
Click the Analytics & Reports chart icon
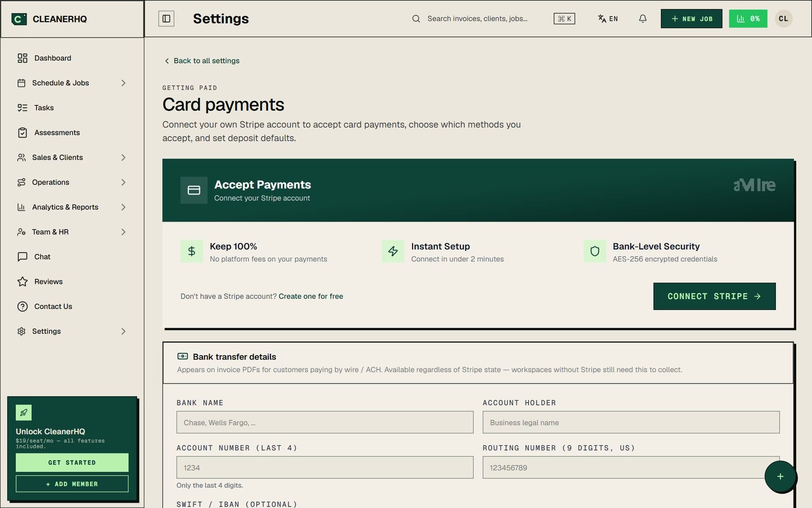(x=21, y=207)
